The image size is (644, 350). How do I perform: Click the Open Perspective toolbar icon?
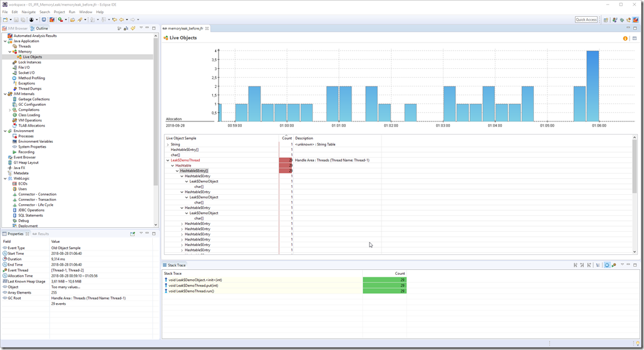click(x=606, y=19)
